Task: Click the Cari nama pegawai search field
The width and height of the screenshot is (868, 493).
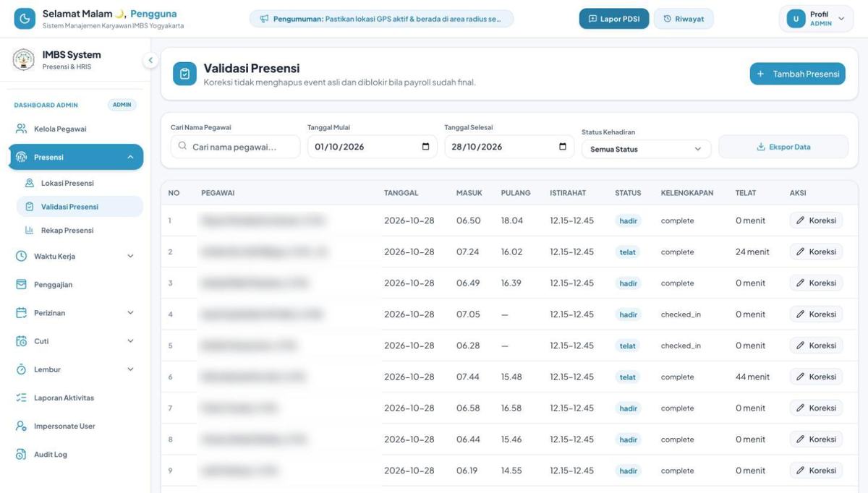Action: click(235, 147)
